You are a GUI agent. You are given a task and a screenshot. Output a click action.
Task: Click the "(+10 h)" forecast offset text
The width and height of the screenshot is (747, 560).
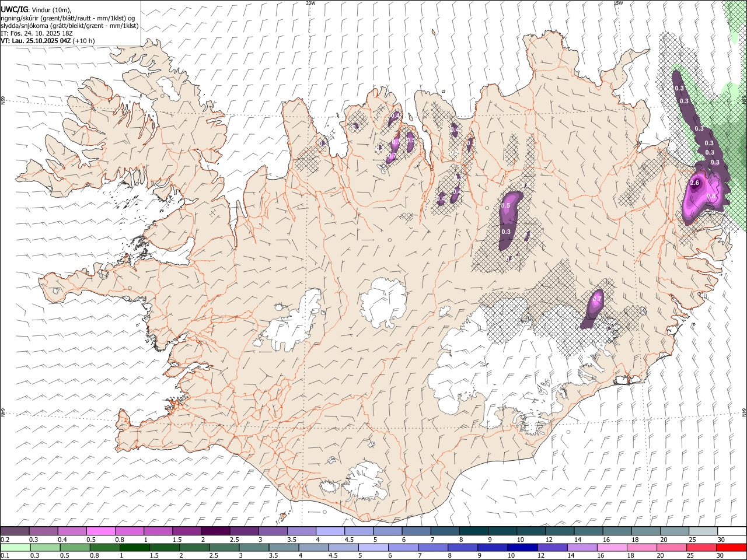coord(84,41)
